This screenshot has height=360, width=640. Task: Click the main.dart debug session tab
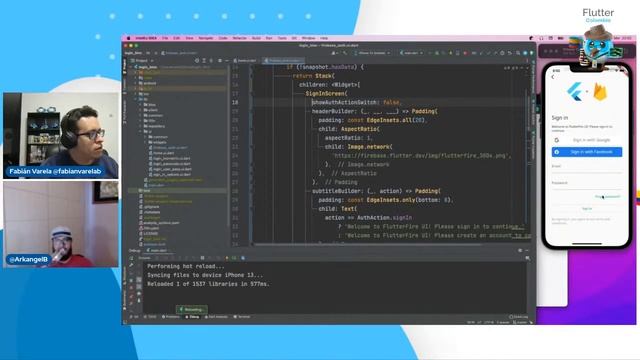pos(158,250)
